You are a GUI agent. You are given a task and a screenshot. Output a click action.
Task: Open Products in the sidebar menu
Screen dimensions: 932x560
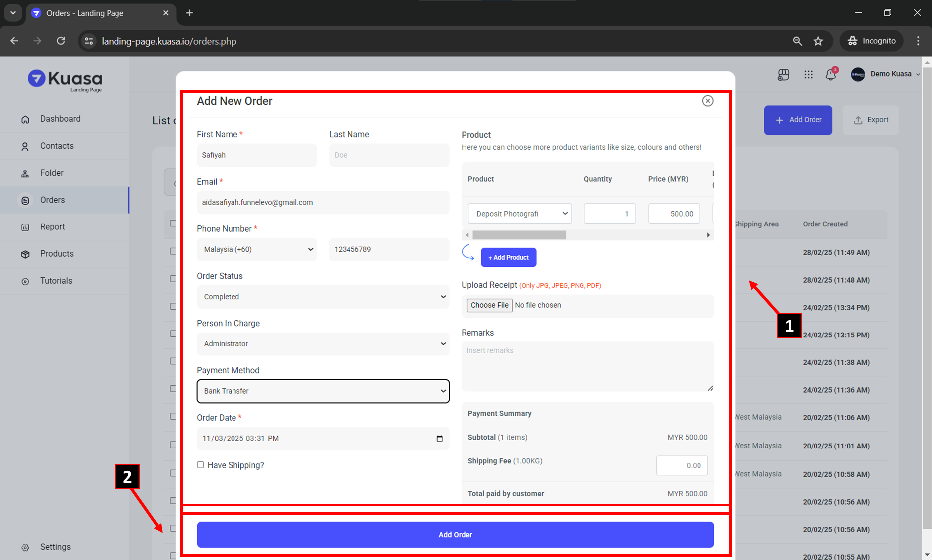coord(57,254)
